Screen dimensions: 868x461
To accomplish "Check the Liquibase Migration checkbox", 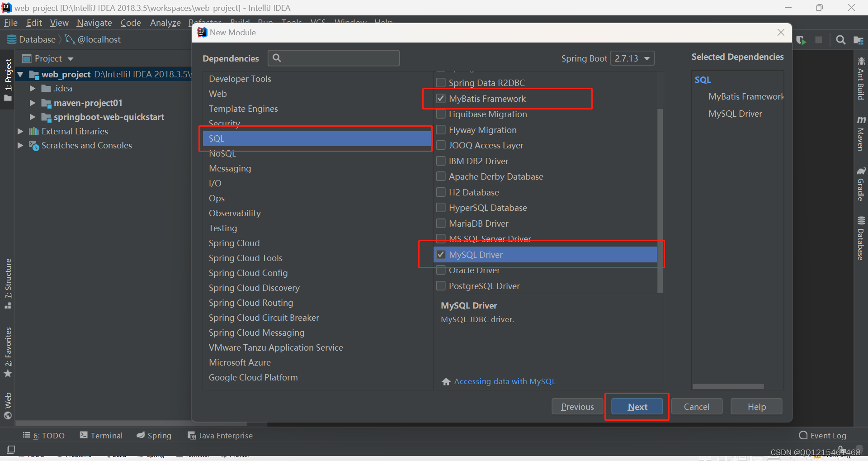I will point(441,114).
